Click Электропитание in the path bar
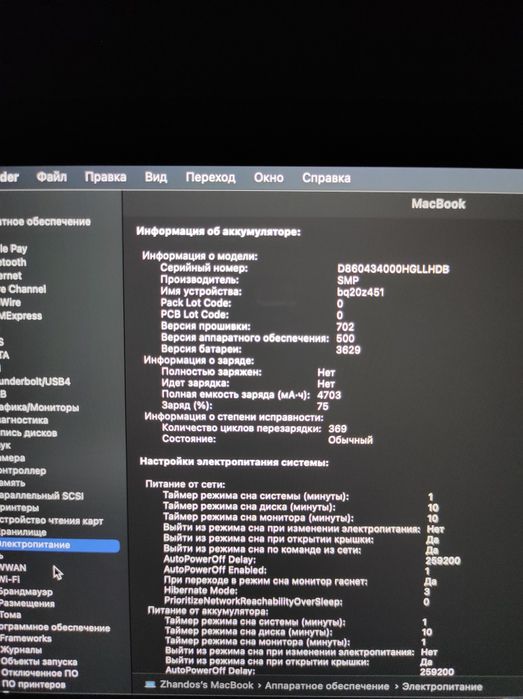523x699 pixels. (442, 687)
